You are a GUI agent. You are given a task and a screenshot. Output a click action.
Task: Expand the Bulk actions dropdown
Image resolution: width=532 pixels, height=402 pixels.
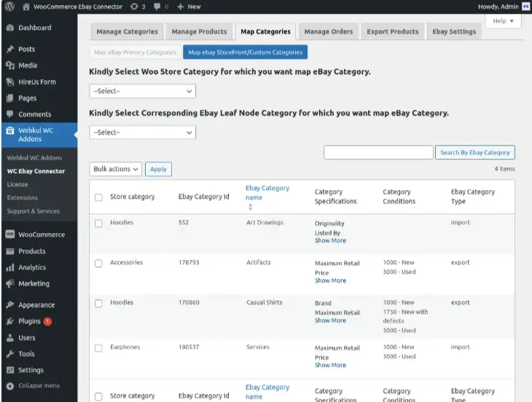coord(115,169)
